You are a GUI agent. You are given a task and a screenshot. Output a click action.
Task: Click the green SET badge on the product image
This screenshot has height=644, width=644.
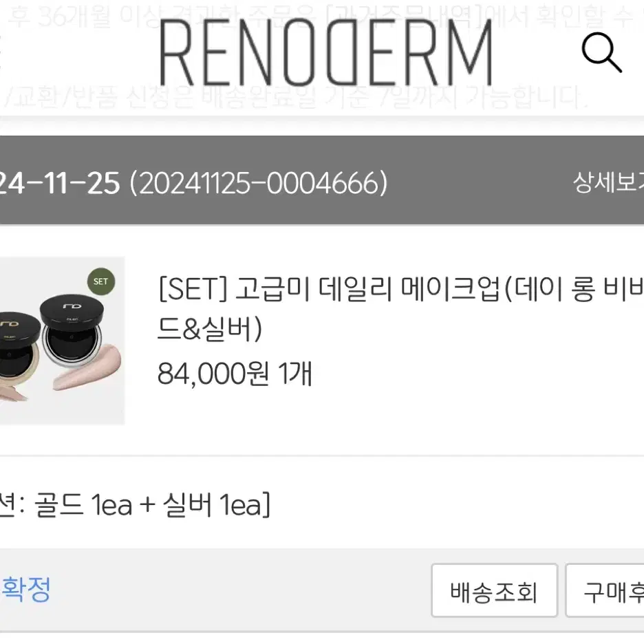[100, 281]
